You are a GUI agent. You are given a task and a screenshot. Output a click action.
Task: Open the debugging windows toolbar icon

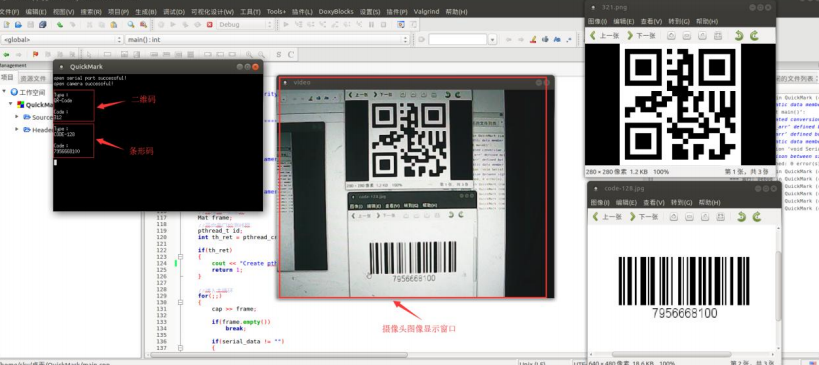401,25
